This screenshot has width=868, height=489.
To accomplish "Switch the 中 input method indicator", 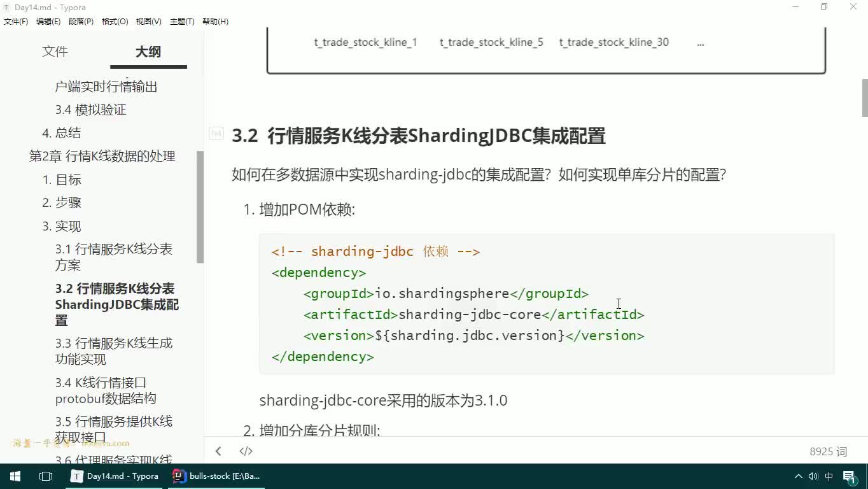I will click(829, 476).
